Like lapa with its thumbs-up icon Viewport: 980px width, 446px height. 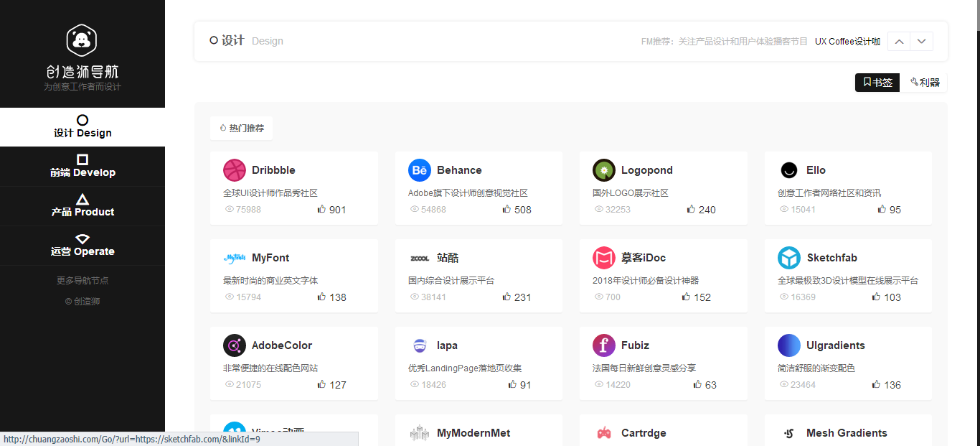[512, 384]
